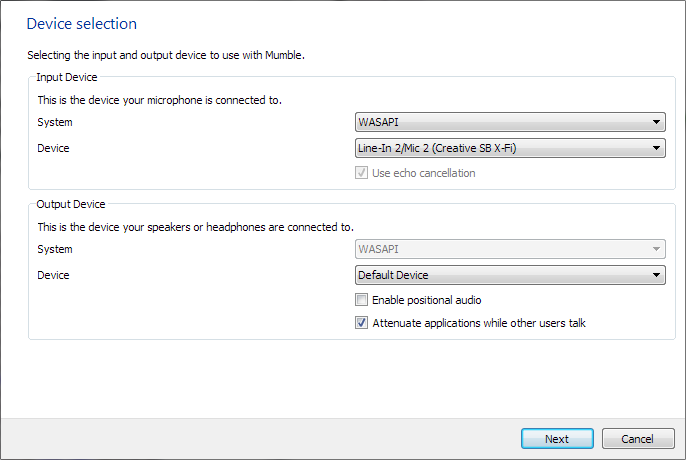Cancel the audio wizard
This screenshot has width=686, height=460.
(638, 439)
